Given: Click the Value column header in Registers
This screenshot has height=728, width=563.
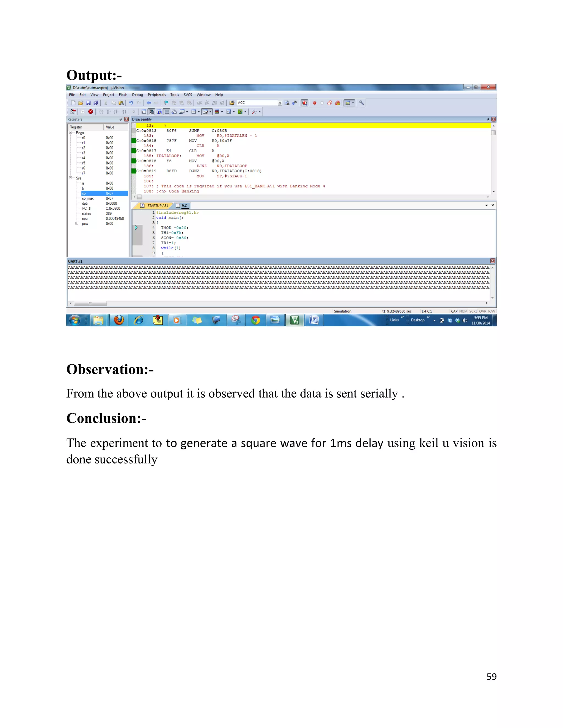Looking at the screenshot, I should (x=116, y=127).
